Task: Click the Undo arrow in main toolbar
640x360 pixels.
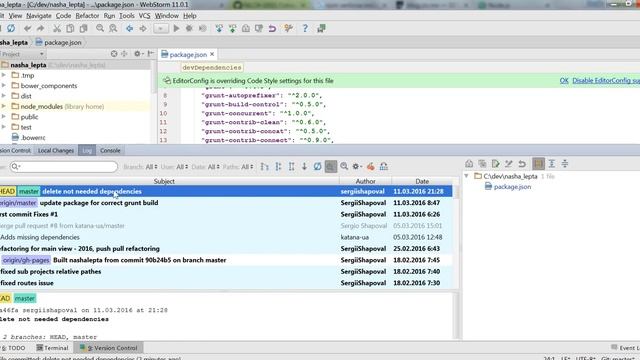Action: (x=27, y=29)
